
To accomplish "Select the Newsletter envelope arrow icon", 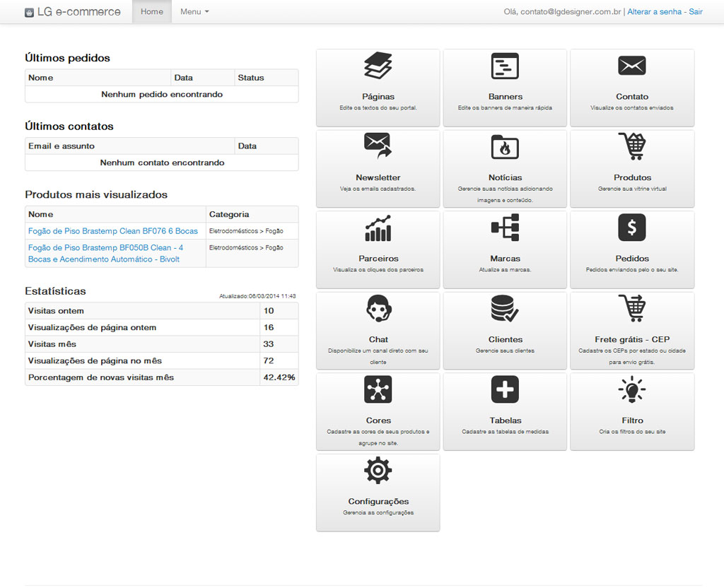I will click(x=378, y=146).
